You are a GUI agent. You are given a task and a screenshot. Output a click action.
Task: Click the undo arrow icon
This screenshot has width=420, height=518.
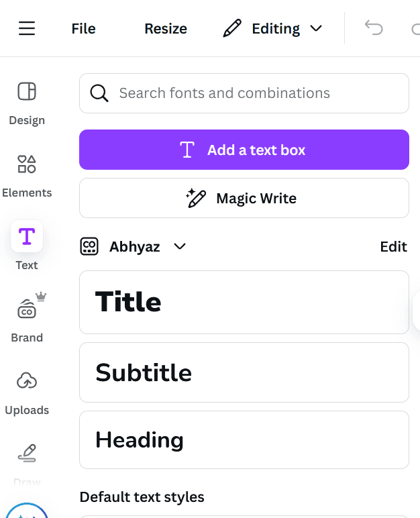pos(374,28)
